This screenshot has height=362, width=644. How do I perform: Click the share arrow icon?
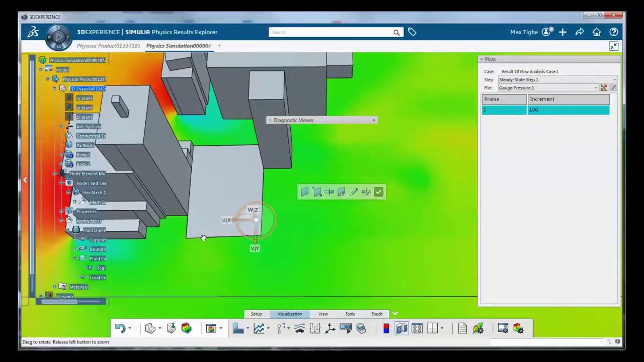click(580, 32)
